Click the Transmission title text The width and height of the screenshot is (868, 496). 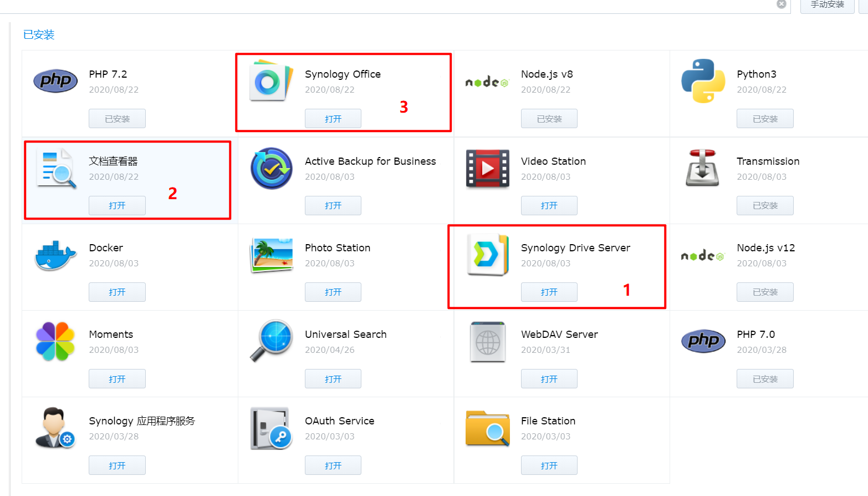point(768,161)
